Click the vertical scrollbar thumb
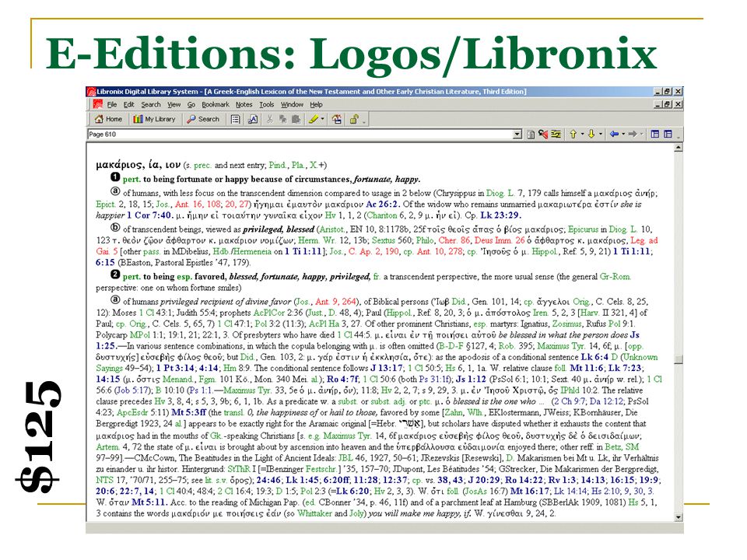747x560 pixels. (x=679, y=359)
